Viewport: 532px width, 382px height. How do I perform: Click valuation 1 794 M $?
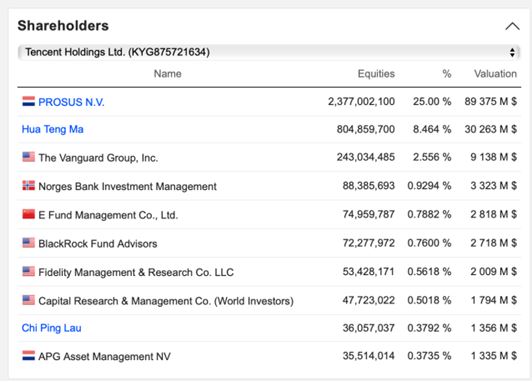pyautogui.click(x=494, y=300)
